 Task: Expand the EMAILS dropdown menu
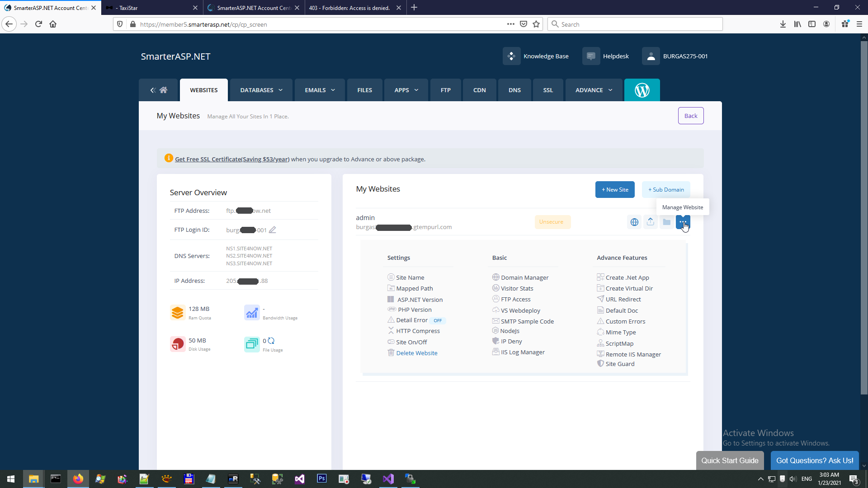pyautogui.click(x=319, y=90)
